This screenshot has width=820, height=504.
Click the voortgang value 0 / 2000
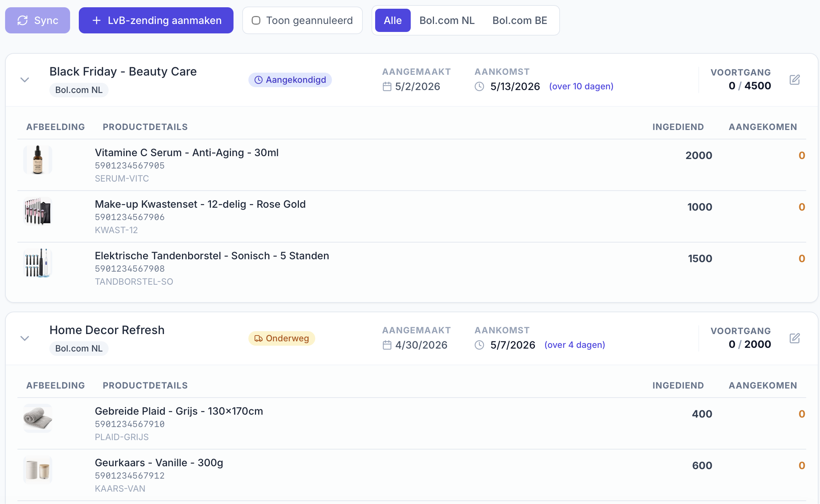(750, 344)
